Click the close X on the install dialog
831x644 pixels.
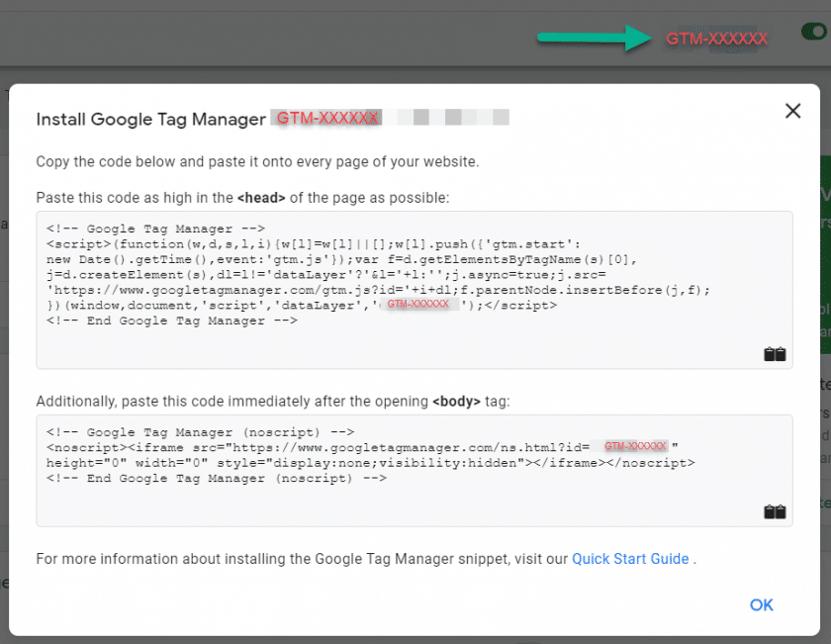tap(792, 111)
